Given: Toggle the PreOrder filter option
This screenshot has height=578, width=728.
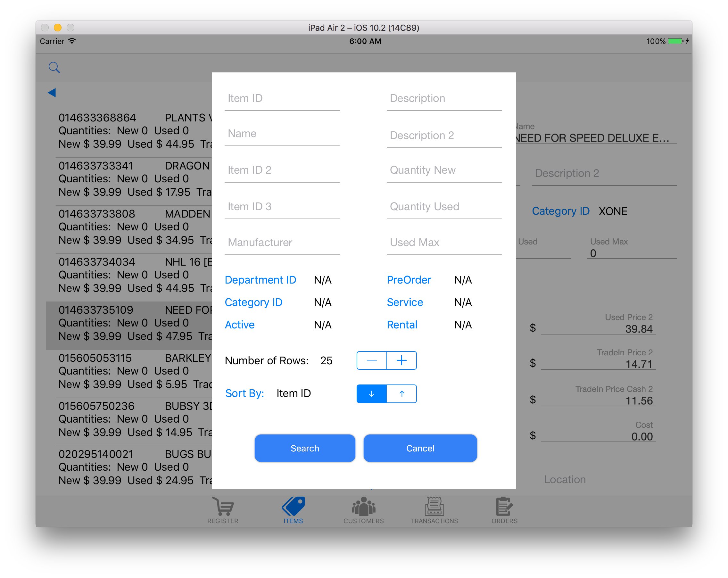Looking at the screenshot, I should [409, 280].
